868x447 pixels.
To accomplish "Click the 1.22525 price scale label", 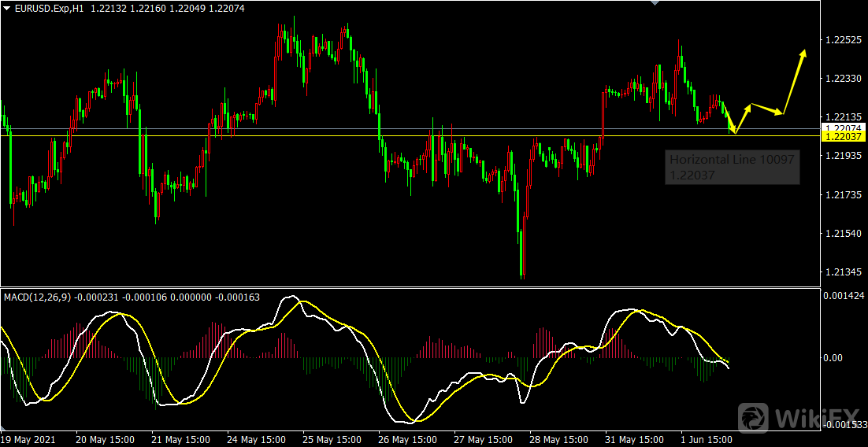I will 842,39.
